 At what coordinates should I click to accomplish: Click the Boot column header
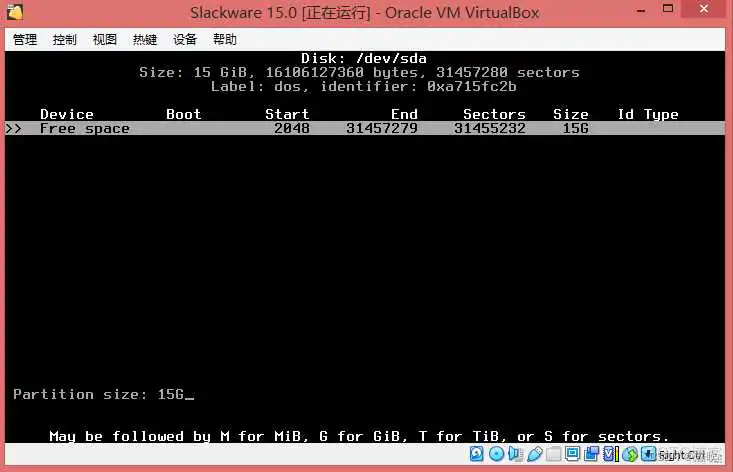184,114
